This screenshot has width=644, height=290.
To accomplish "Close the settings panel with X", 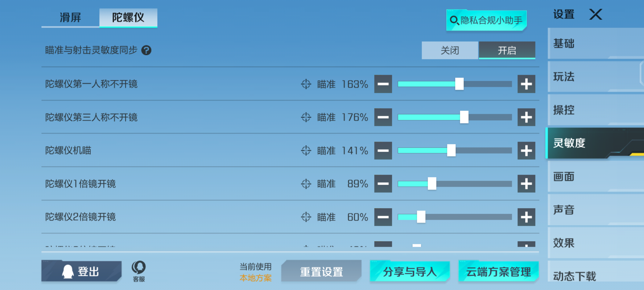I will (x=595, y=14).
